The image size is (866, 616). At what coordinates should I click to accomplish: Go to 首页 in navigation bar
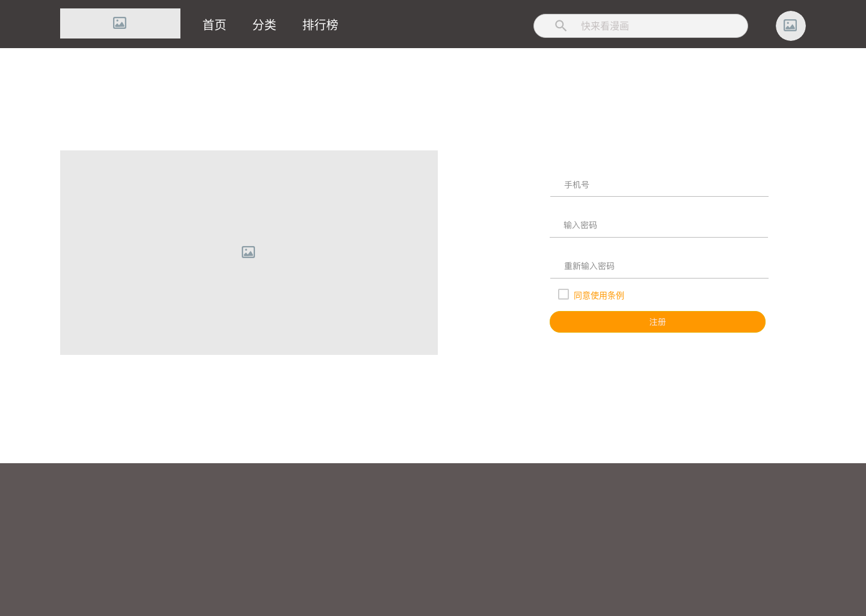click(214, 25)
